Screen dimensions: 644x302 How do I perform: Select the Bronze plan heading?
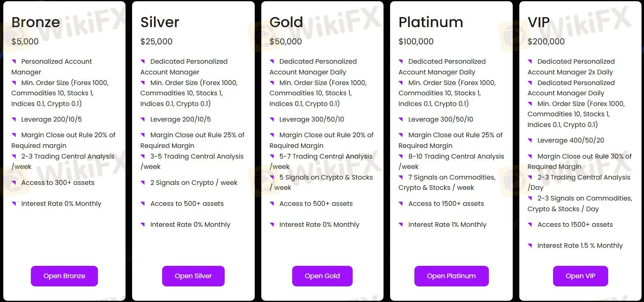tap(36, 22)
